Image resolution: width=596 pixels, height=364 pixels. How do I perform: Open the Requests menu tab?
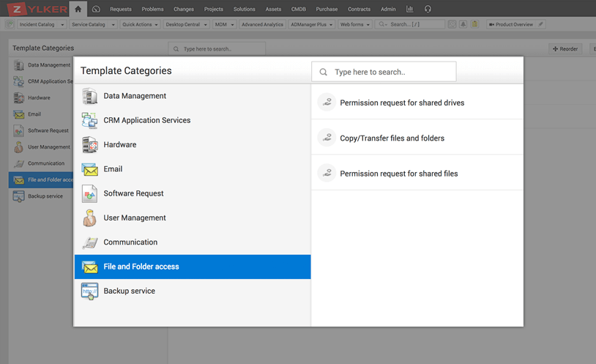click(120, 9)
